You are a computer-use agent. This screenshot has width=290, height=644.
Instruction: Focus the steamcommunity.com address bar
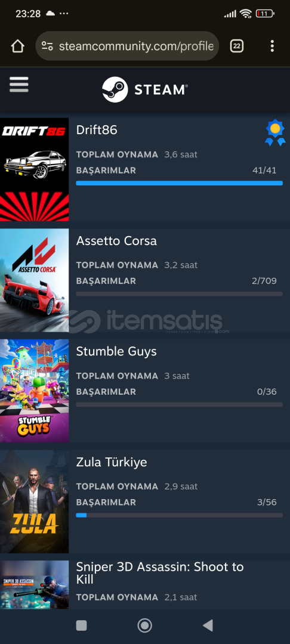127,46
